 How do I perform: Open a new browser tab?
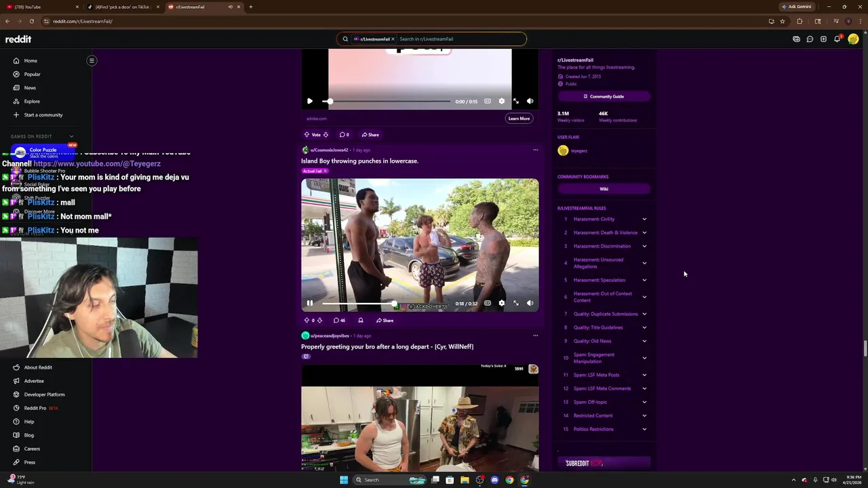(251, 7)
